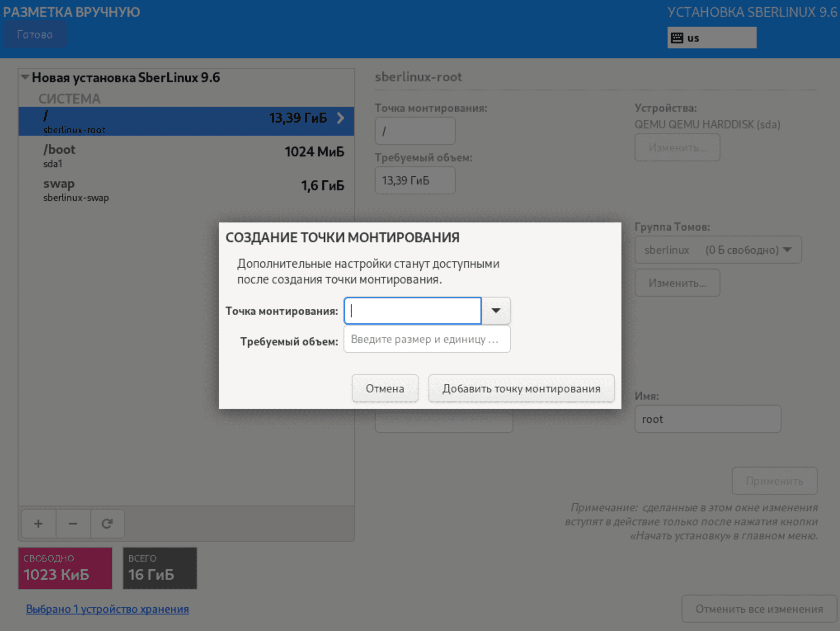
Task: Click the minus icon to remove mount point
Action: click(73, 524)
